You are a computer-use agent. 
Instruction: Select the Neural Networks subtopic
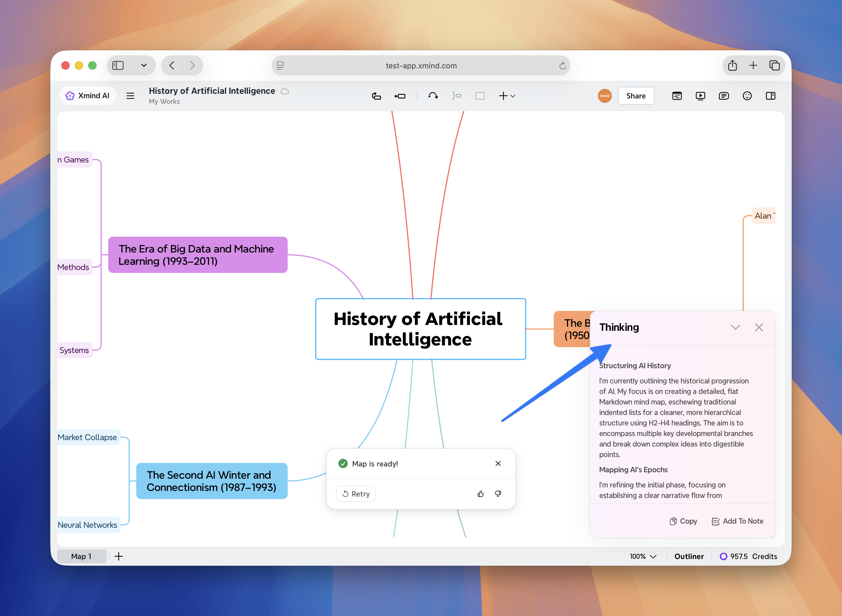[x=89, y=525]
